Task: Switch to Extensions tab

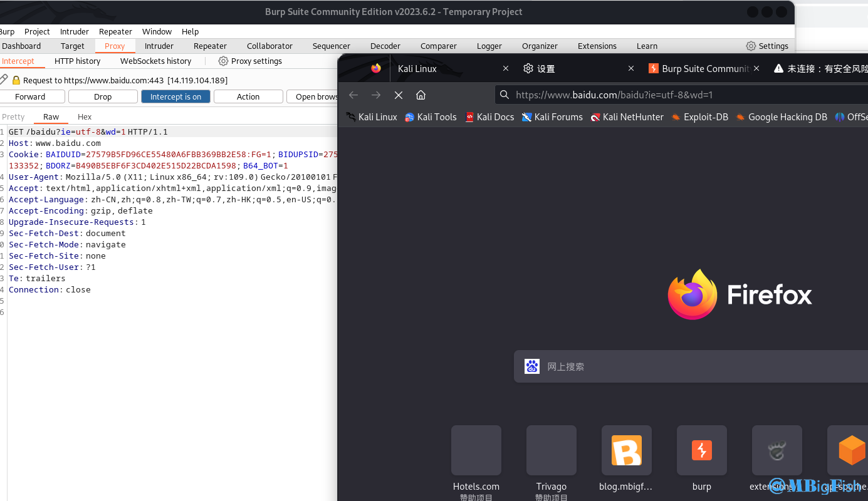Action: (x=597, y=46)
